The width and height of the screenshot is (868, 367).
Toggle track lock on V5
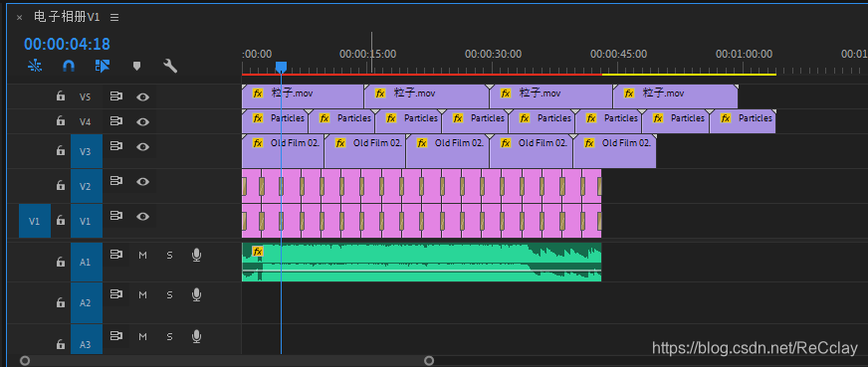(x=61, y=96)
